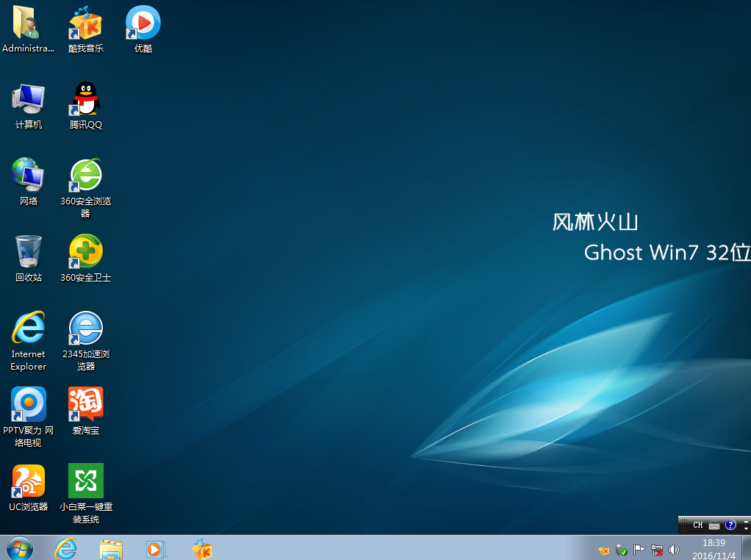Open Windows Media Player taskbar icon

156,549
